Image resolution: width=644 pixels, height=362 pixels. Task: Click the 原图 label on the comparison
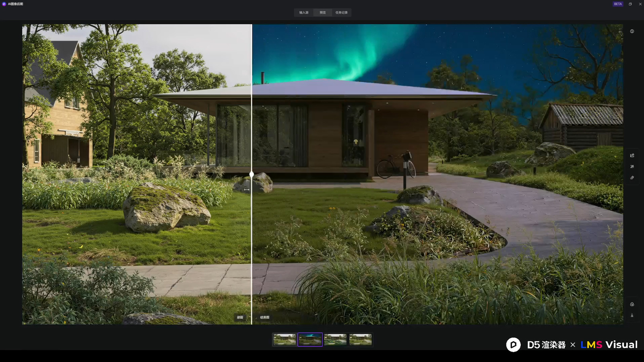point(240,317)
